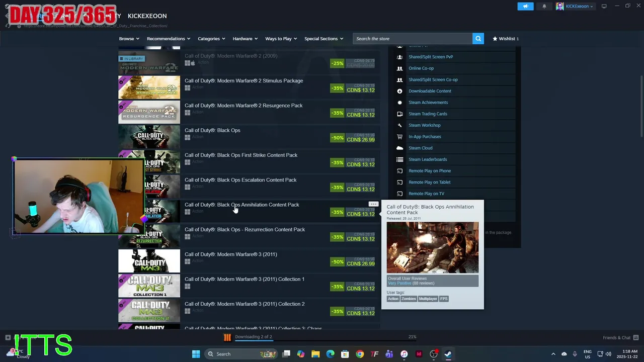Open Modern Warfare 3 (2011) Collection 2

pyautogui.click(x=249, y=310)
